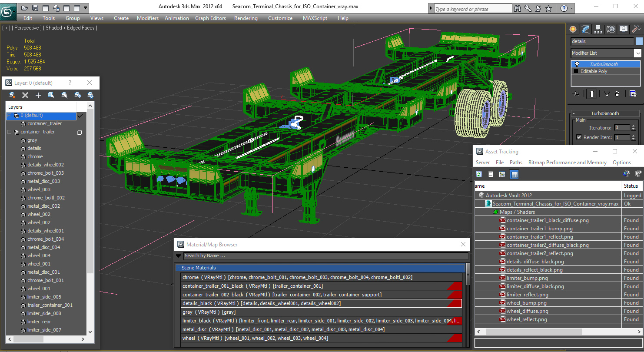
Task: Expand the Editable Poly plus sign
Action: [576, 71]
